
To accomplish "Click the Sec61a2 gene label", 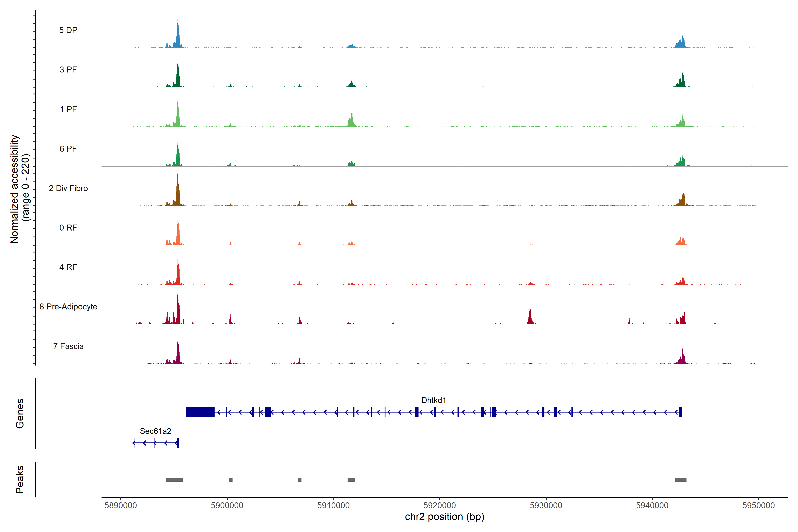I will tap(155, 431).
